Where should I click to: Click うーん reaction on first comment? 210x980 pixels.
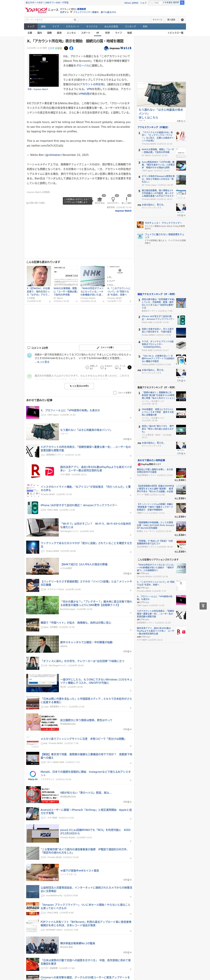tap(117, 367)
